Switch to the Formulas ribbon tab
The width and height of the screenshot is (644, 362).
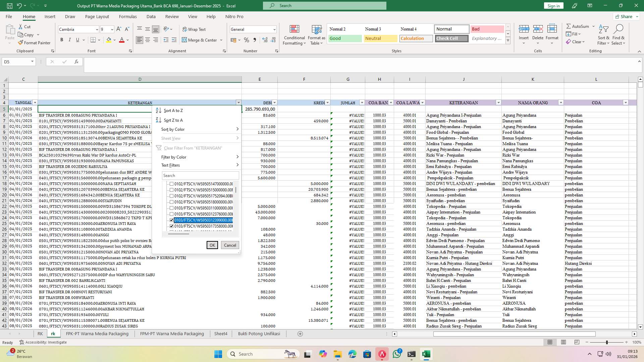coord(128,16)
